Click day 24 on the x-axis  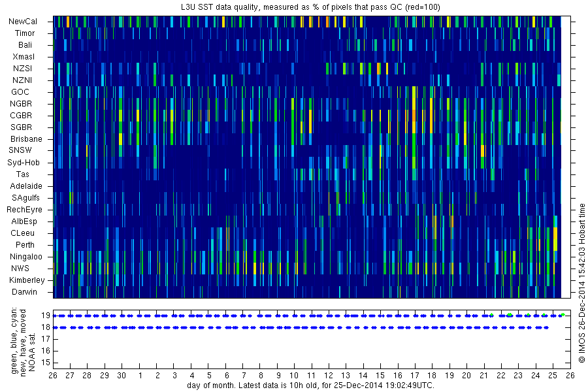[x=536, y=376]
